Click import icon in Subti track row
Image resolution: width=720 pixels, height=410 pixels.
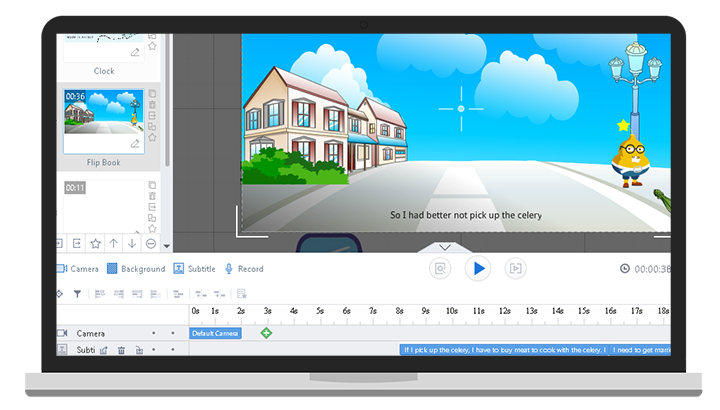pyautogui.click(x=139, y=350)
